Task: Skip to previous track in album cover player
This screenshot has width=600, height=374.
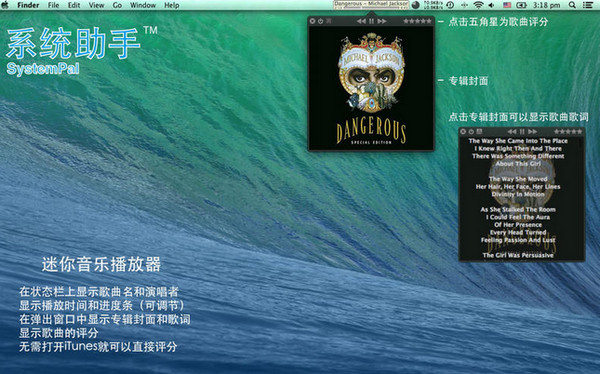Action: click(361, 21)
